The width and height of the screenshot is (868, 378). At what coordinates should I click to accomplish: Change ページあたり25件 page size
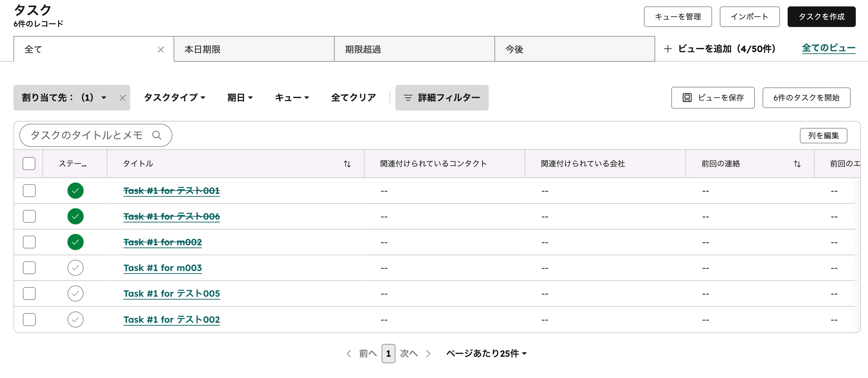[486, 353]
